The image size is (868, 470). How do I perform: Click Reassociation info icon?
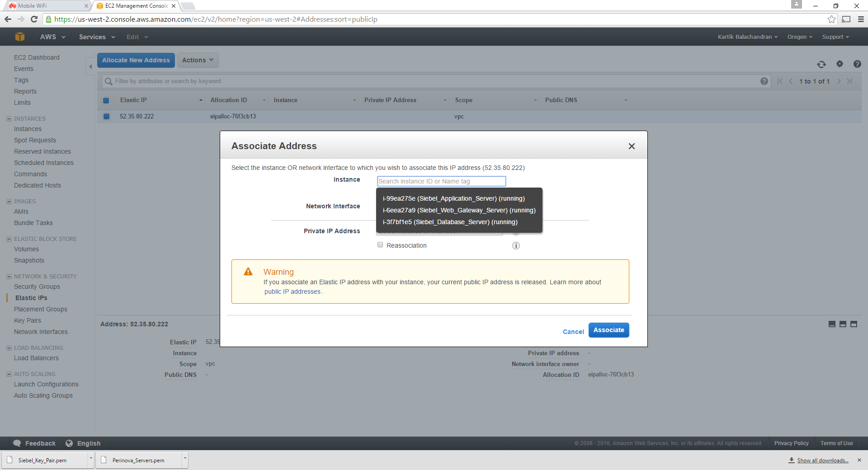(516, 246)
